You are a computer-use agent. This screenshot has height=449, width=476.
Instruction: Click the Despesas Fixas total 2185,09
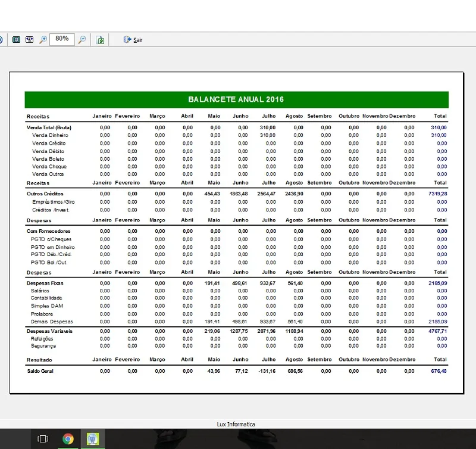pos(437,283)
